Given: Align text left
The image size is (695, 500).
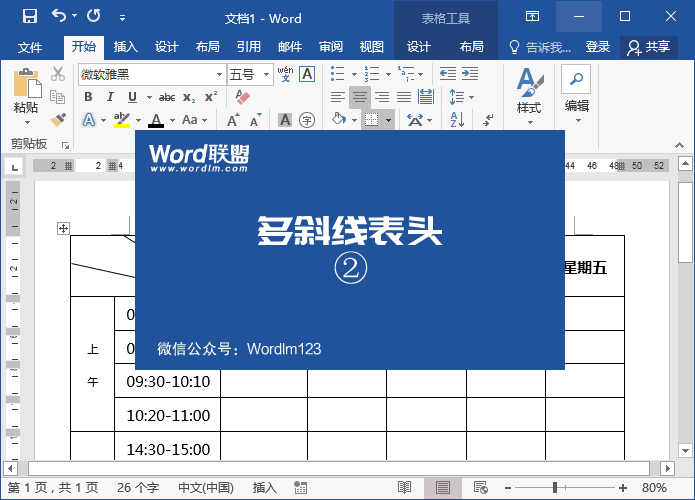Looking at the screenshot, I should [338, 97].
